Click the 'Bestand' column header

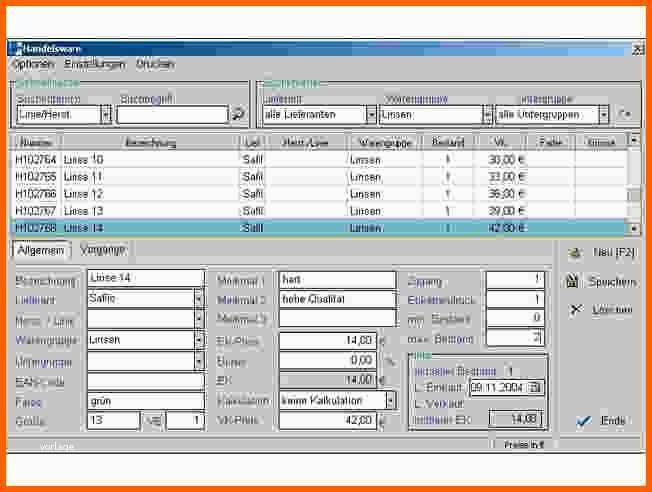pyautogui.click(x=447, y=142)
